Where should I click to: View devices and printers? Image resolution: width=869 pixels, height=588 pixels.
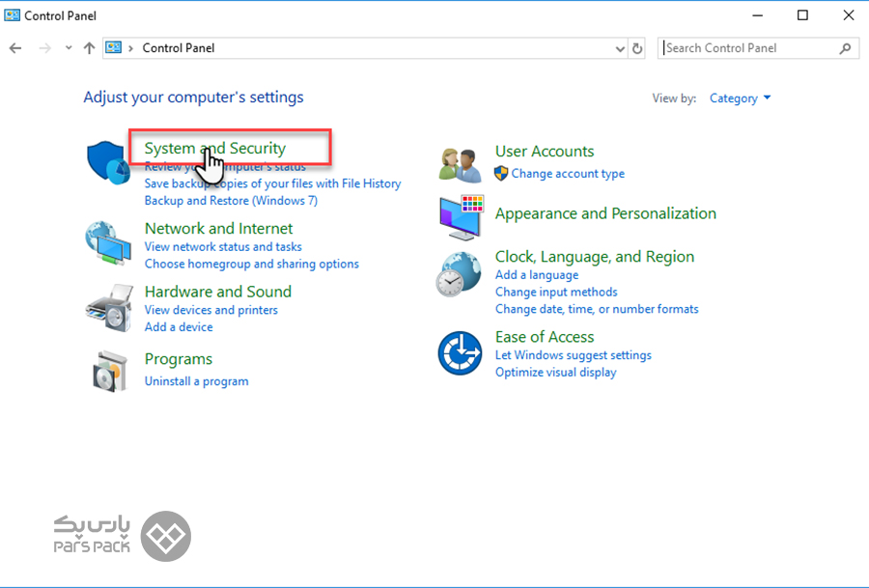(211, 310)
